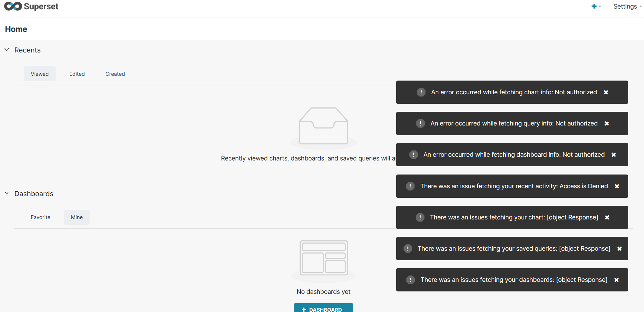The height and width of the screenshot is (312, 644).
Task: Toggle the Viewed recents filter
Action: click(x=39, y=74)
